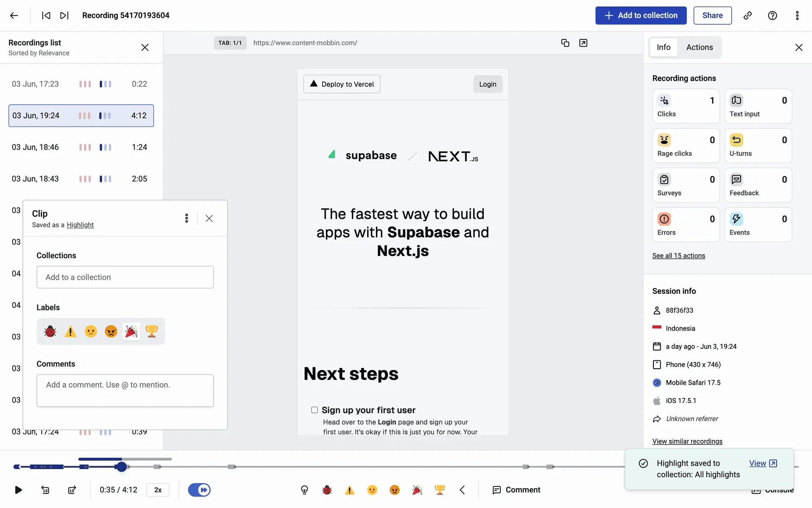Open the help question mark icon
Viewport: 812px width, 508px height.
point(772,16)
